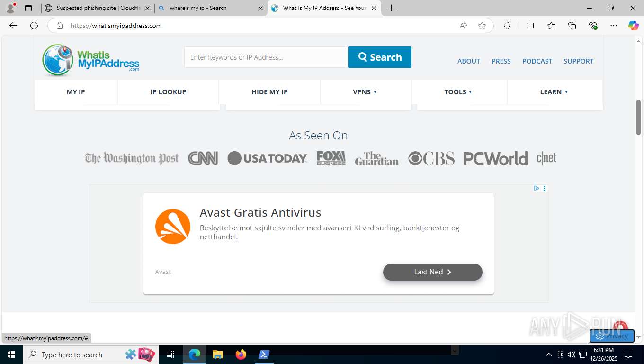Click The Washington Post logo
This screenshot has height=364, width=644.
pos(132,158)
